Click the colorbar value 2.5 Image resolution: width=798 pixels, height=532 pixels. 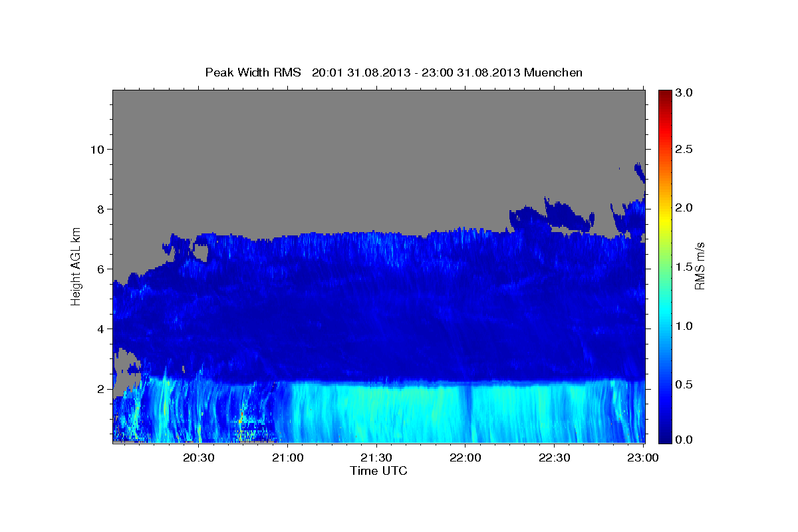coord(684,149)
